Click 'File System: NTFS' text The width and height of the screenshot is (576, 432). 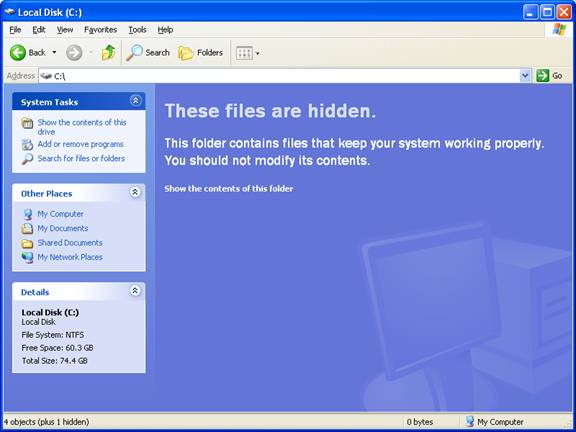coord(53,335)
